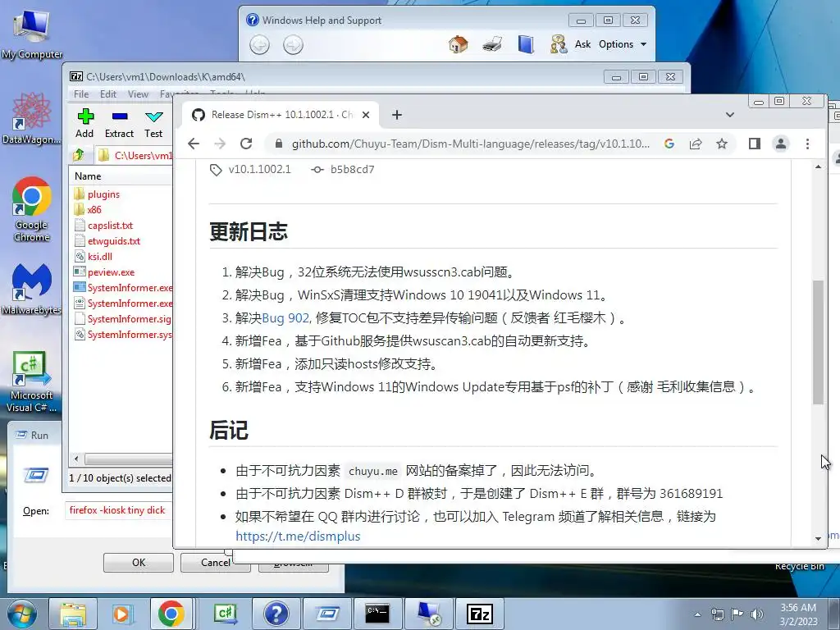Click the Print icon in Windows Help
This screenshot has height=630, width=840.
point(492,44)
